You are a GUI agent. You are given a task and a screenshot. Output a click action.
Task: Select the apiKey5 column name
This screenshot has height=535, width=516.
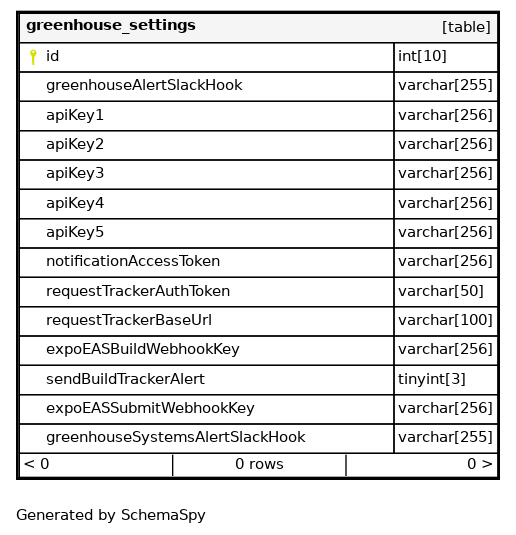(75, 233)
